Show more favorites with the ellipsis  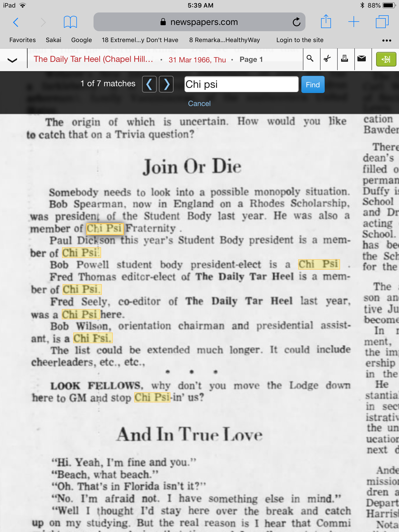(x=387, y=41)
